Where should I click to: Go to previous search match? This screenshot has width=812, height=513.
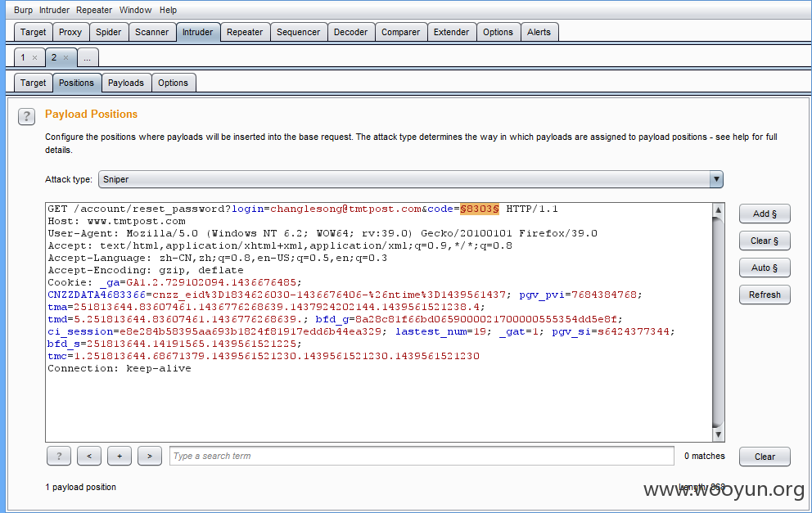coord(89,456)
